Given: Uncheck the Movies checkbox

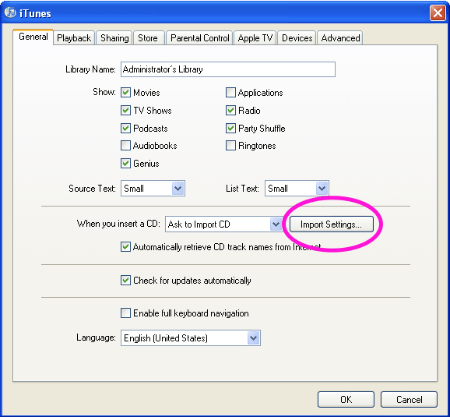Looking at the screenshot, I should coord(126,92).
